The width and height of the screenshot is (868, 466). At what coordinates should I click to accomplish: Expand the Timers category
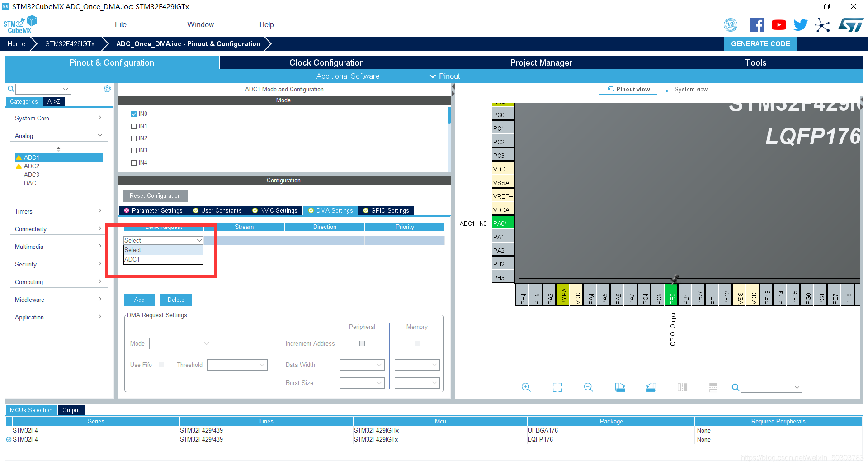click(59, 211)
